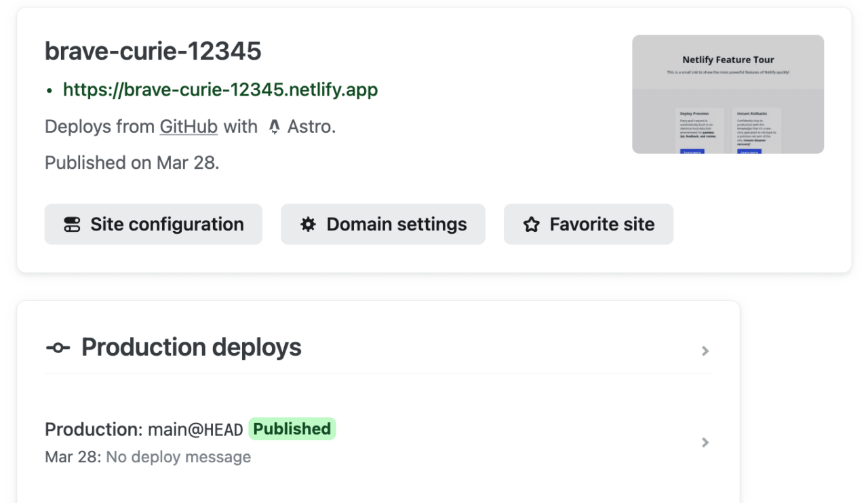The height and width of the screenshot is (503, 868).
Task: Expand Production deploys with the right chevron
Action: pyautogui.click(x=705, y=350)
